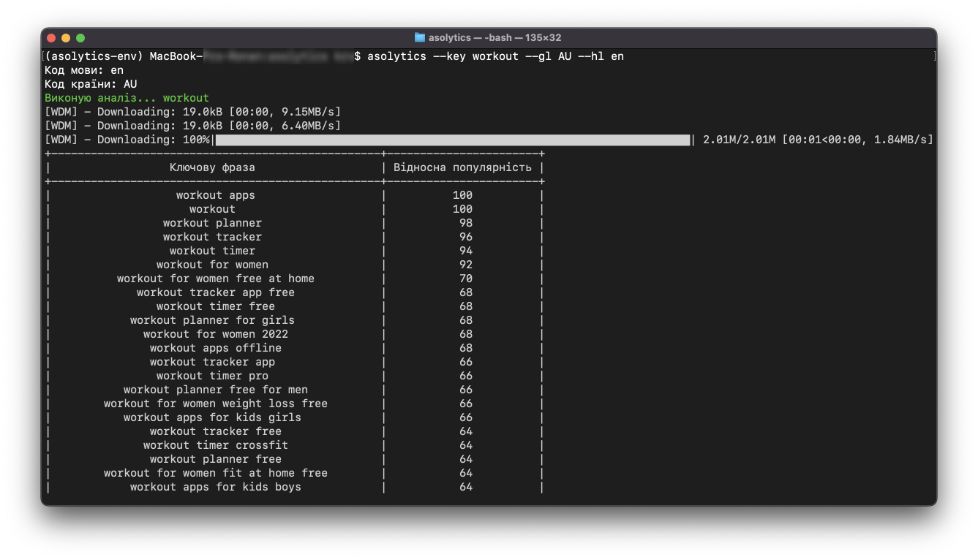Select the 'workout for women' keyword
Screen dimensions: 978x560
(212, 265)
